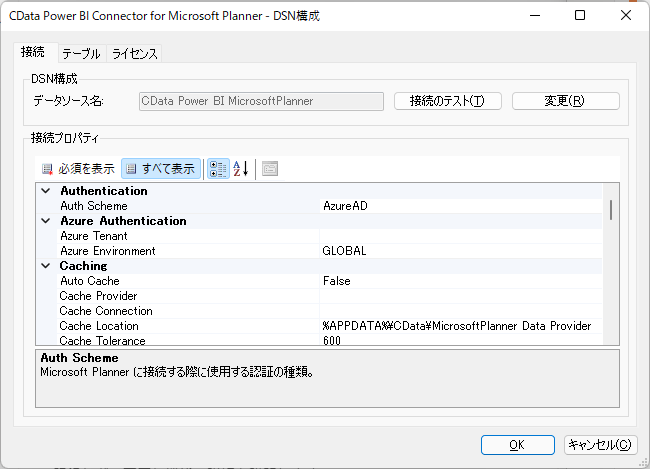Click the property pages icon
Screen dimensions: 650x469
pyautogui.click(x=270, y=169)
